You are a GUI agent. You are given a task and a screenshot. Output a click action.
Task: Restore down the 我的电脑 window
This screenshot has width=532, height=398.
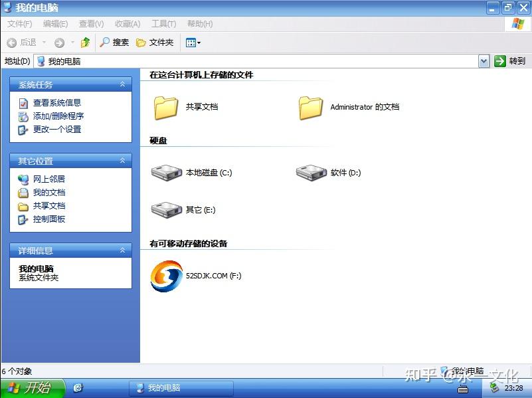tap(508, 7)
